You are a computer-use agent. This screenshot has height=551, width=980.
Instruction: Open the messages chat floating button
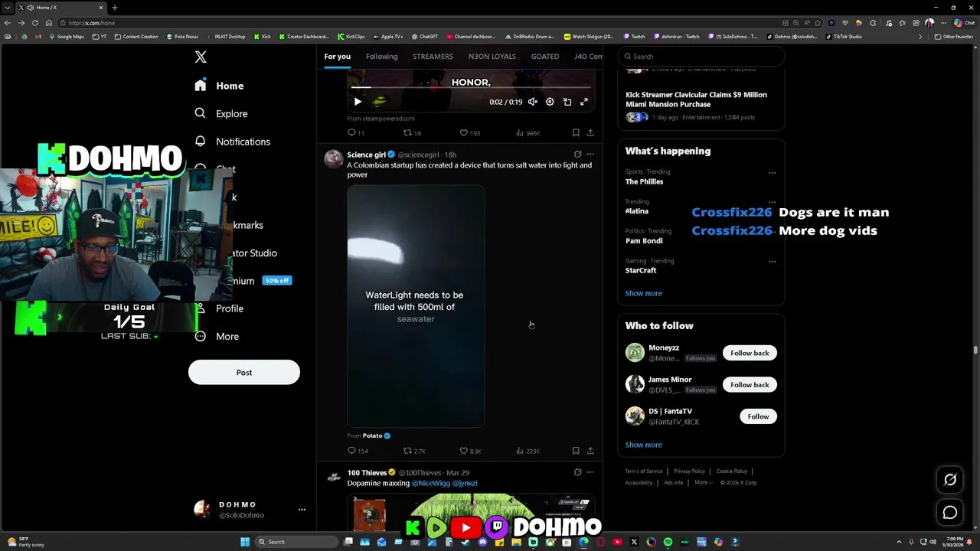pyautogui.click(x=950, y=513)
